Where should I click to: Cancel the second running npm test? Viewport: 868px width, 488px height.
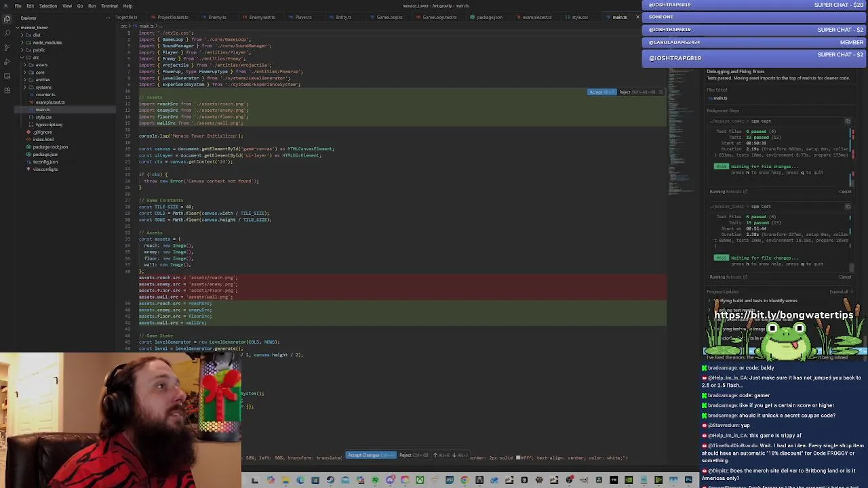845,277
